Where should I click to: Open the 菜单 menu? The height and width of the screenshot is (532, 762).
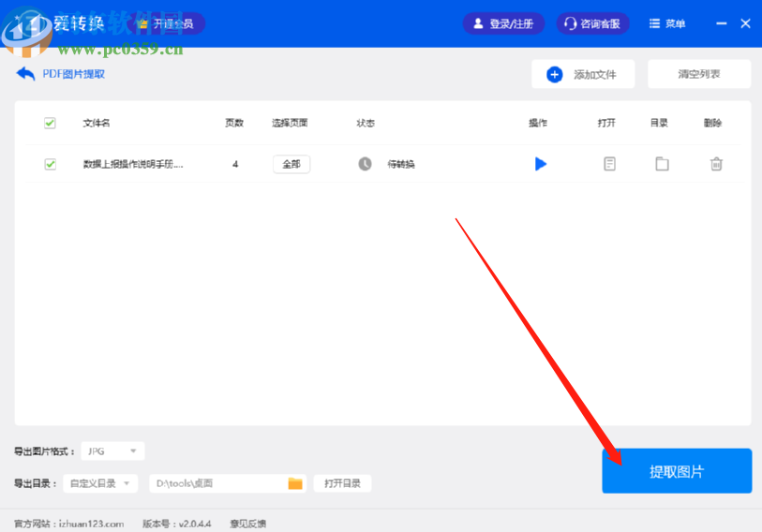click(x=667, y=23)
